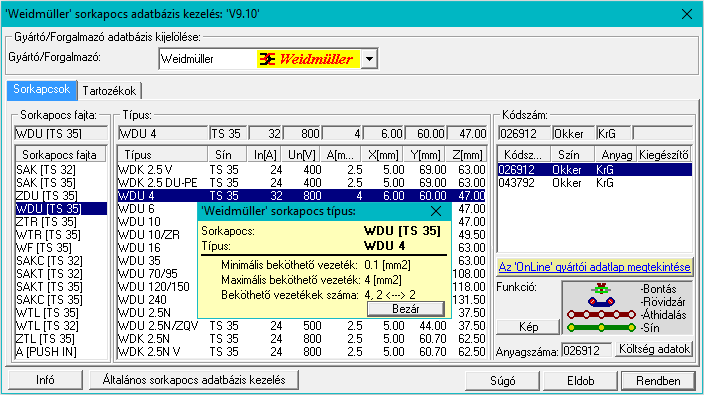
Task: Select WDU [TS 35] terminal family
Action: pos(61,209)
